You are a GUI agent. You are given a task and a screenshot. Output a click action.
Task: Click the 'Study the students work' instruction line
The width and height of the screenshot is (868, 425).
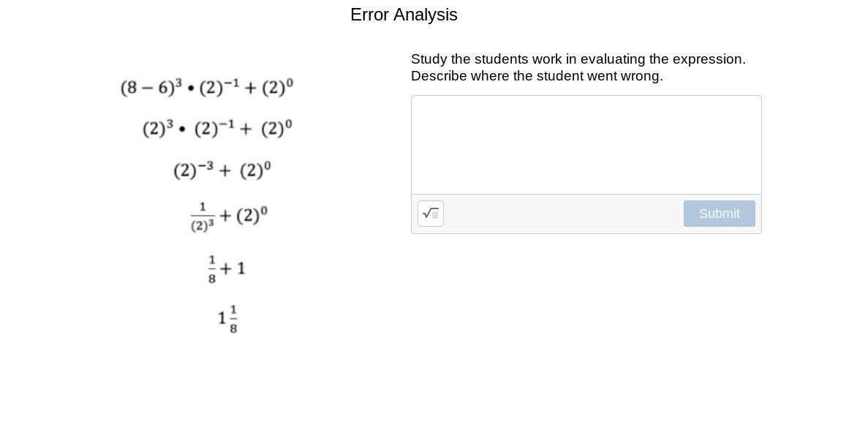pos(578,59)
